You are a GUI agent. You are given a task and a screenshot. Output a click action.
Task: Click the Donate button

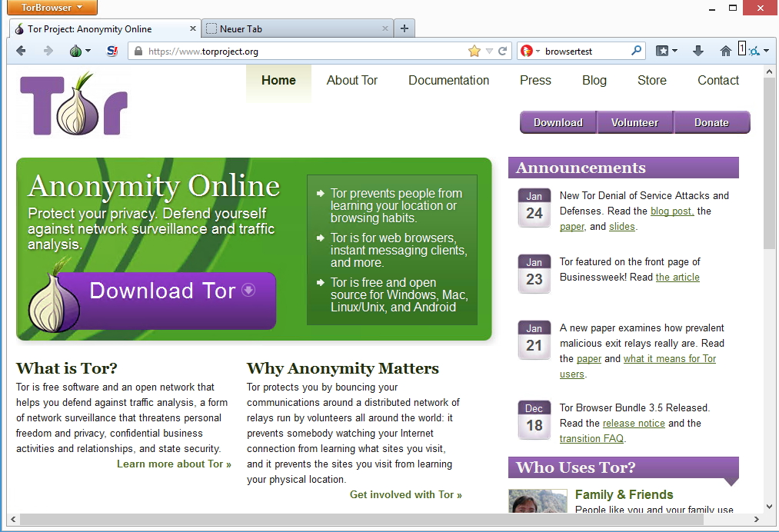[711, 123]
